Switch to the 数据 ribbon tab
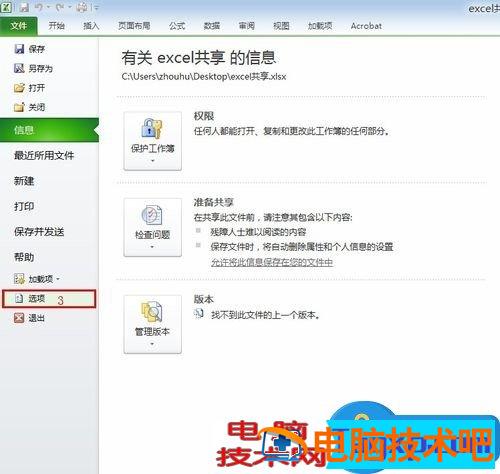Image resolution: width=500 pixels, height=474 pixels. (x=212, y=26)
